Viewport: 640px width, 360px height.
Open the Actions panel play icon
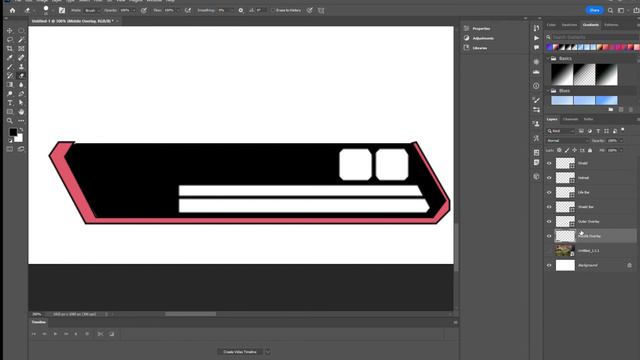[x=536, y=38]
